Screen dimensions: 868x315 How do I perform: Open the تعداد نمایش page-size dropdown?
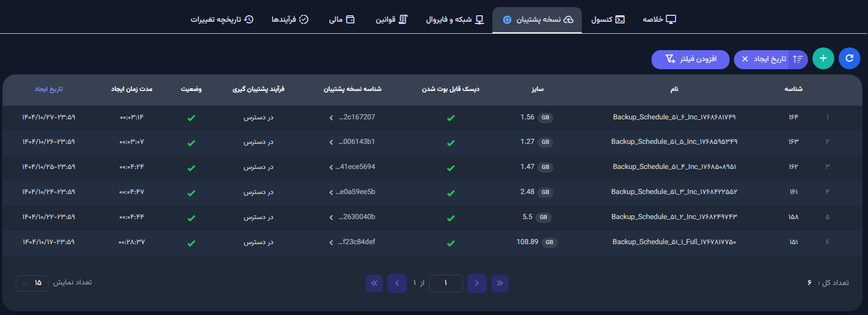[32, 283]
